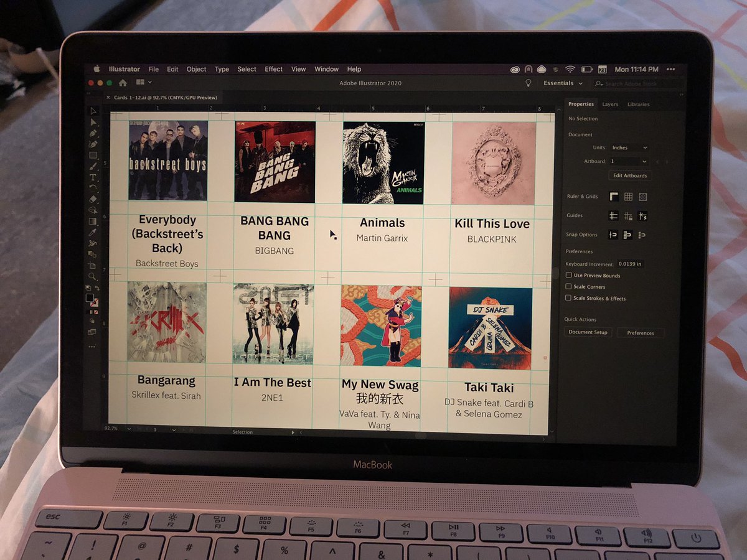Open the Wi-Fi status menu
The image size is (747, 560).
click(570, 69)
